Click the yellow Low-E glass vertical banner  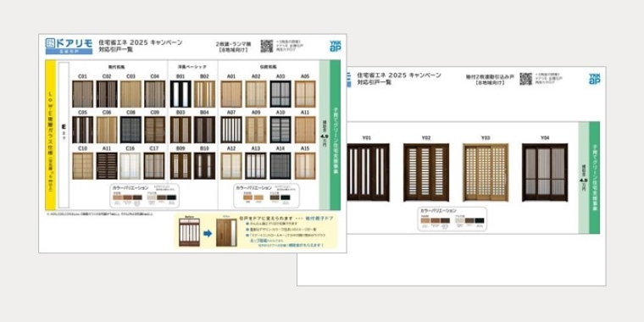(51, 135)
